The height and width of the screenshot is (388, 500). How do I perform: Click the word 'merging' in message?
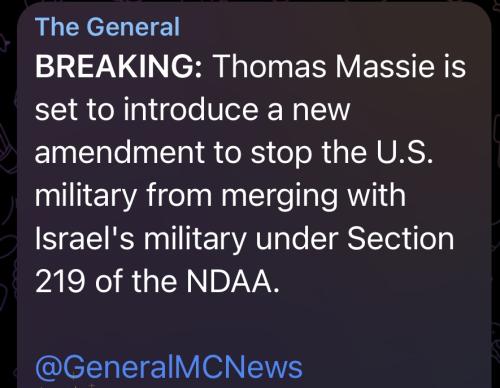tap(279, 197)
